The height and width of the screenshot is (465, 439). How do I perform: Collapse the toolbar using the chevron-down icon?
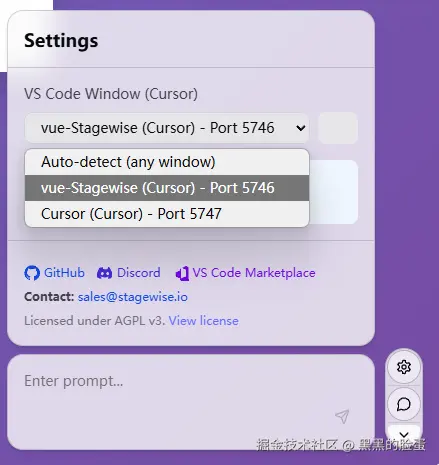(x=404, y=435)
